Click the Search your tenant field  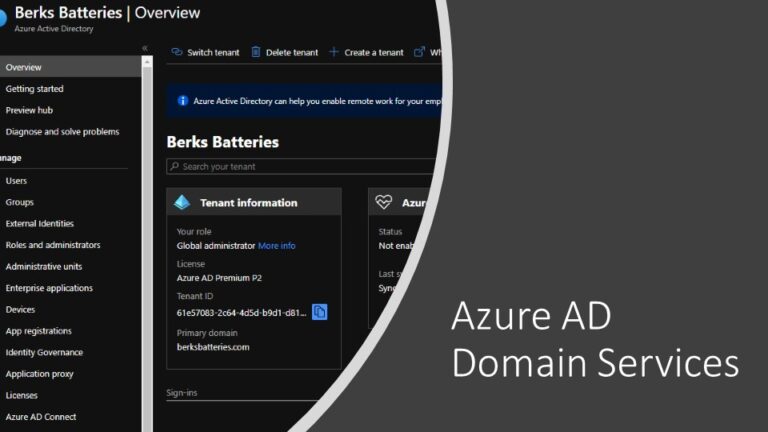coord(300,166)
